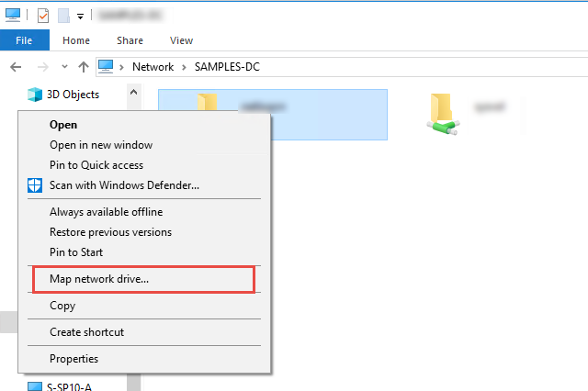Screen dimensions: 588x391
Task: Go back with the back arrow
Action: click(x=16, y=67)
